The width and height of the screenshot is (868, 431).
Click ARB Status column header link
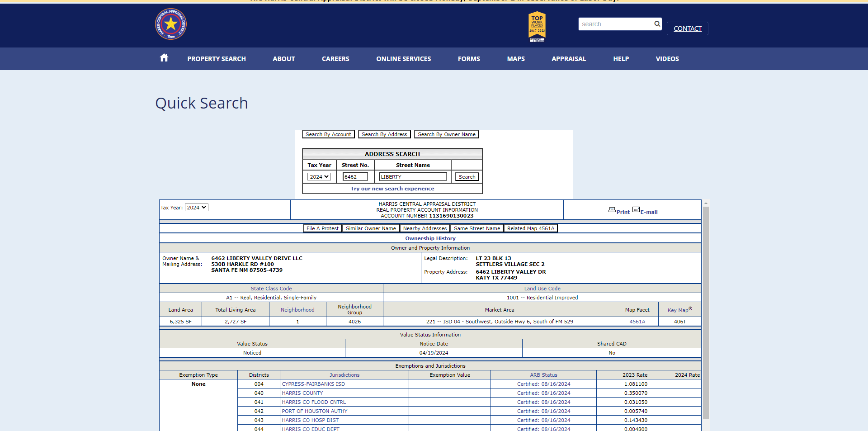point(544,375)
